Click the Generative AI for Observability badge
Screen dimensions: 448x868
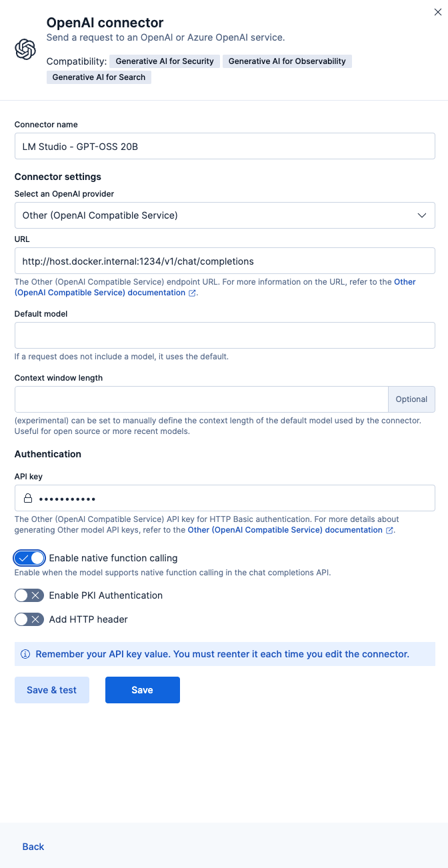point(287,61)
